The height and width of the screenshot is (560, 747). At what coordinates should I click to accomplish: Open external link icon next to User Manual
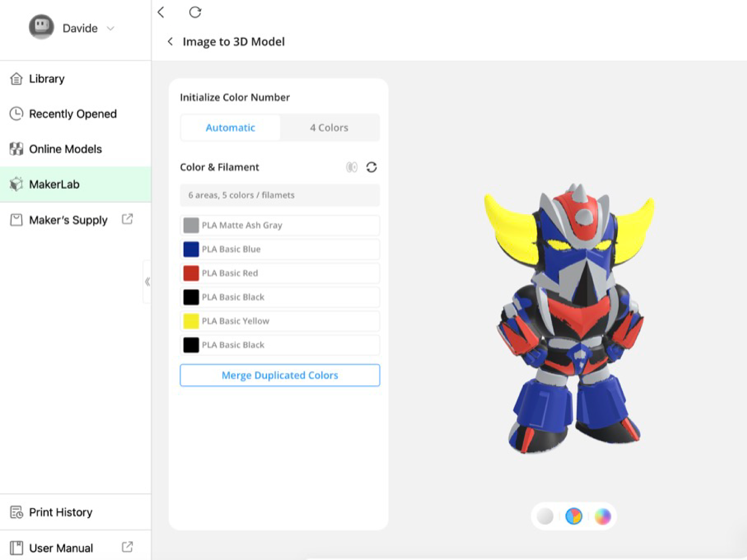click(127, 547)
